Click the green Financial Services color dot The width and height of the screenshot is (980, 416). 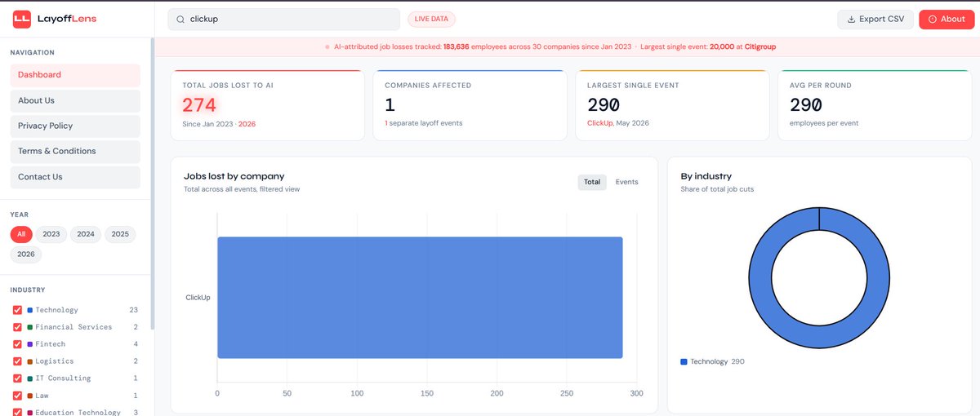pos(29,327)
